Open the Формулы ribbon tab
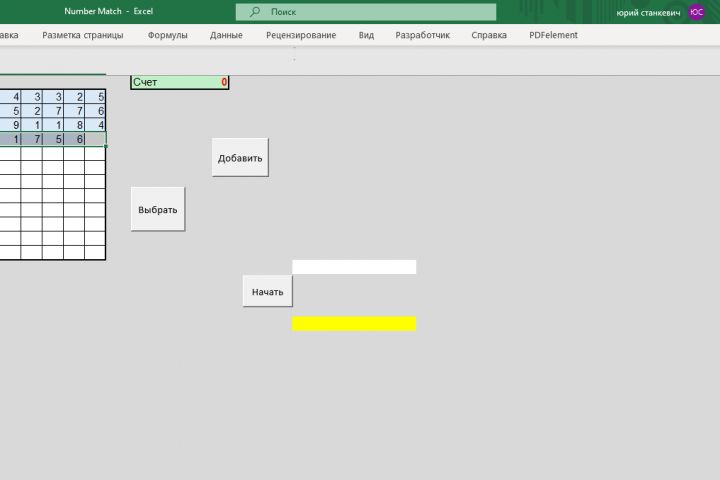The width and height of the screenshot is (720, 480). (168, 35)
